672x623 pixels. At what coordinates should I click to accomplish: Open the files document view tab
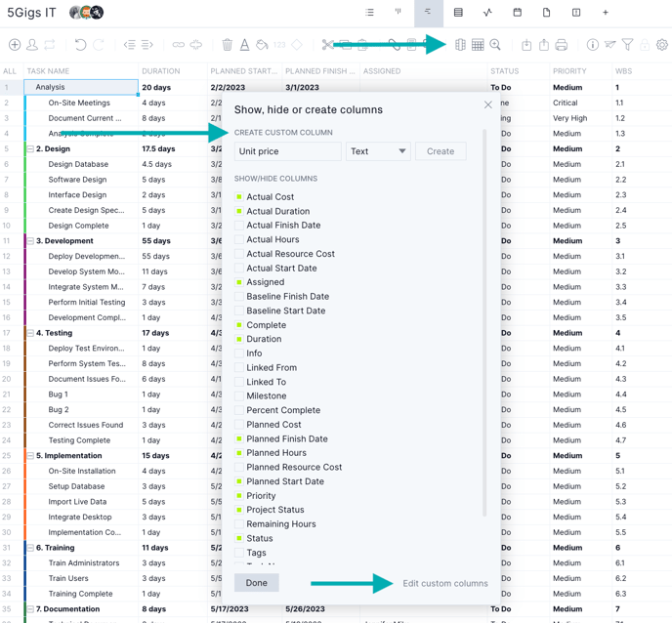click(x=546, y=13)
